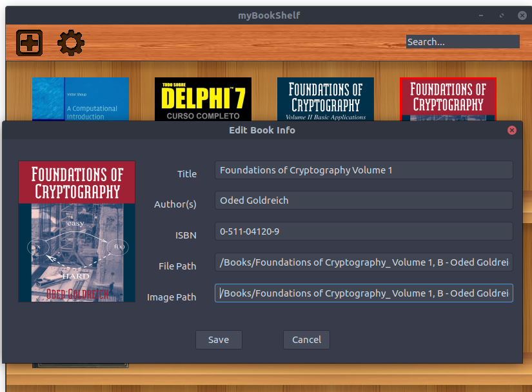This screenshot has height=392, width=532.
Task: Focus the Search... box
Action: tap(462, 42)
